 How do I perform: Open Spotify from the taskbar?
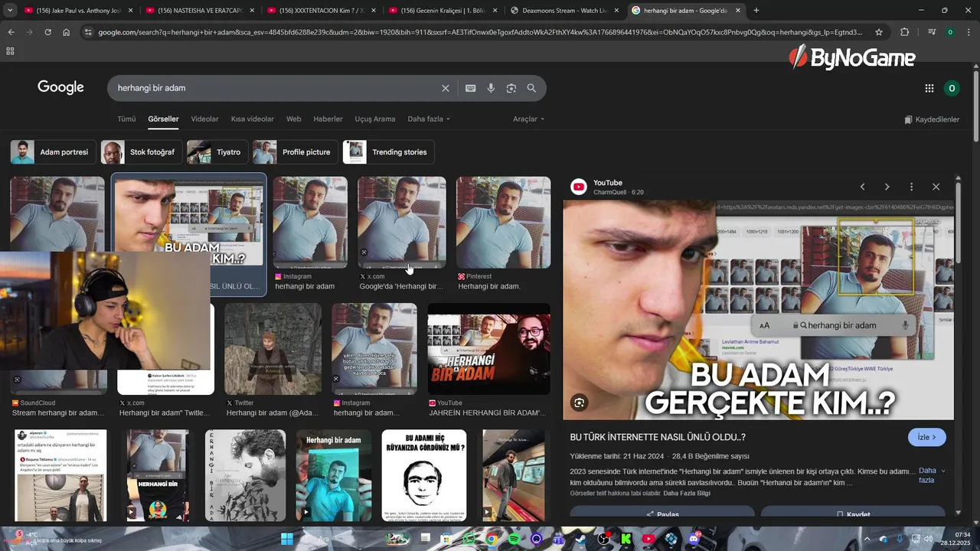(514, 539)
